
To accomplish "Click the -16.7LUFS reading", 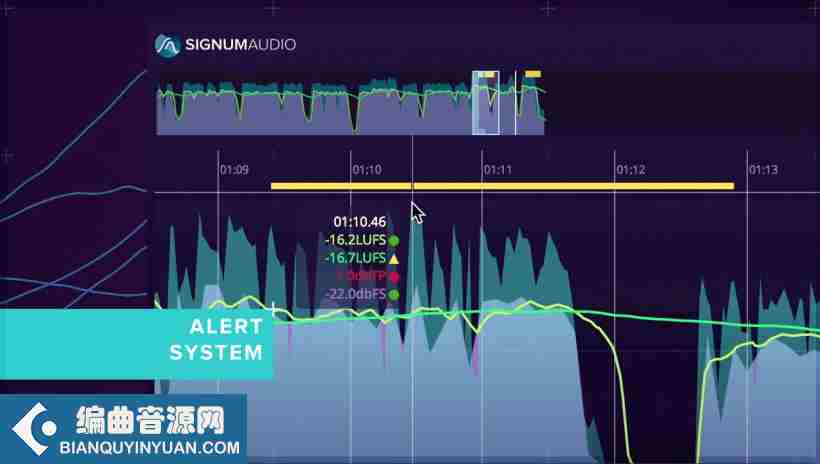I will point(356,258).
